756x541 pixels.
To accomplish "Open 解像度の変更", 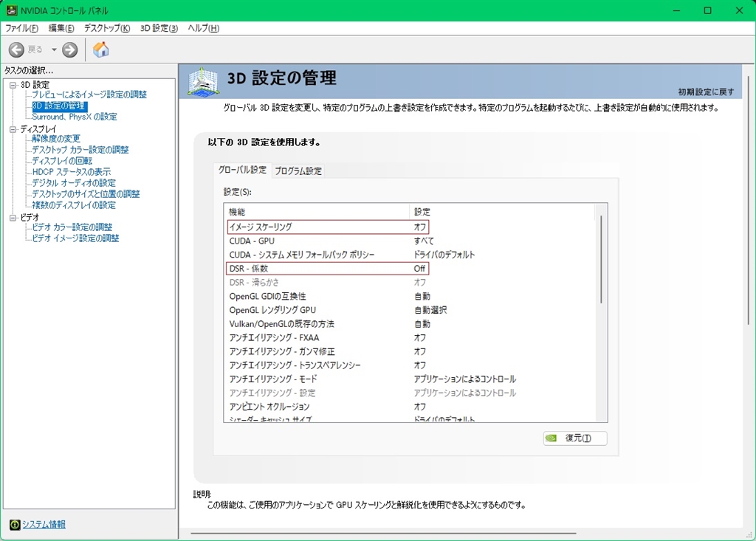I will pyautogui.click(x=56, y=139).
